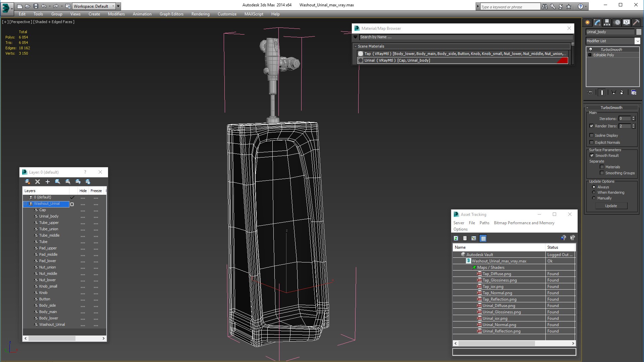Enable separate by Materials checkbox
The width and height of the screenshot is (644, 362).
pos(602,167)
